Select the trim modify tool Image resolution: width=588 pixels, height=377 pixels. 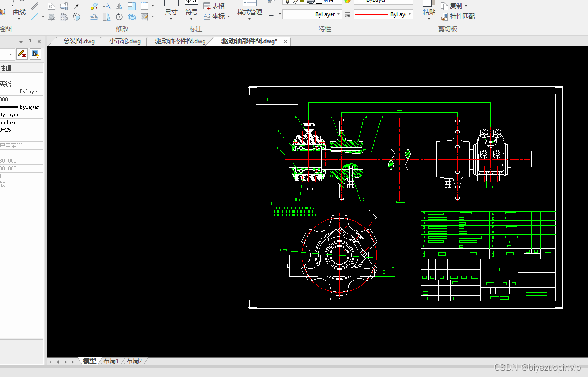coord(107,6)
